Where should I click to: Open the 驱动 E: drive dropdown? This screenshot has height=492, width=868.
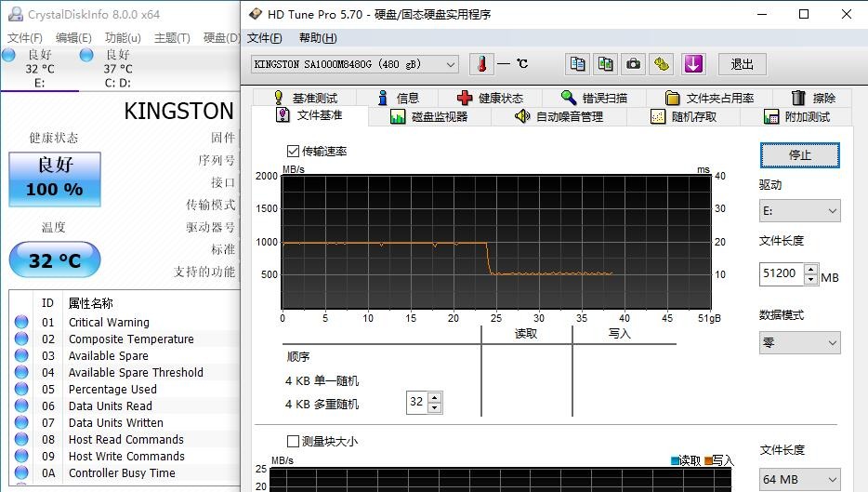click(799, 211)
